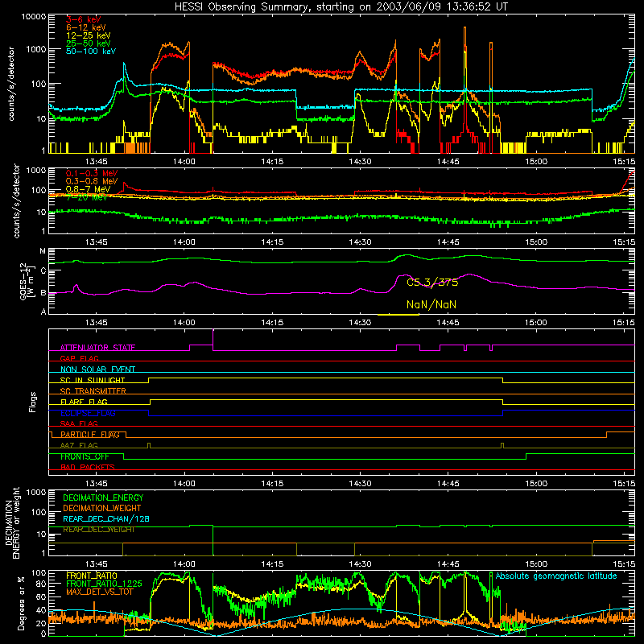This screenshot has width=644, height=644.
Task: Click the green FRONTS_OFF label
Action: [x=85, y=456]
